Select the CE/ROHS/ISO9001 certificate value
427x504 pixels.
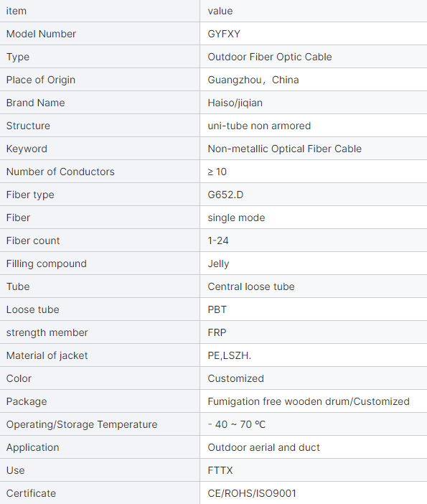[252, 493]
